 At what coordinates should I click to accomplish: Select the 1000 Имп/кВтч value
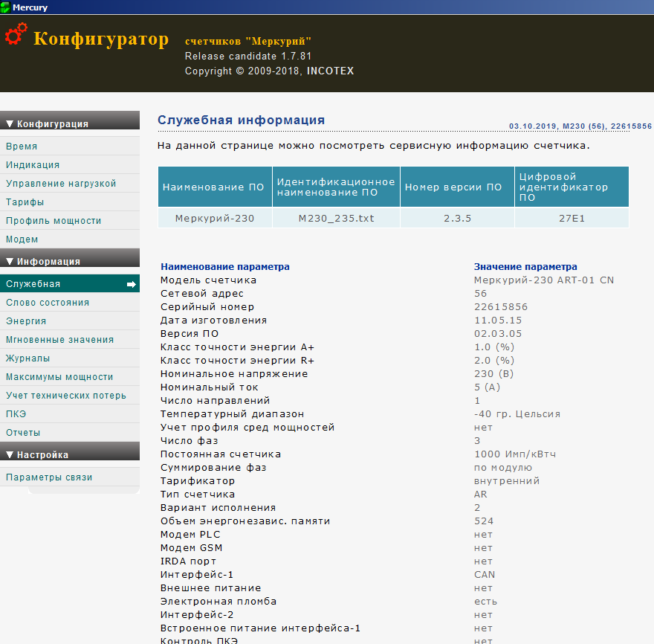tap(515, 454)
